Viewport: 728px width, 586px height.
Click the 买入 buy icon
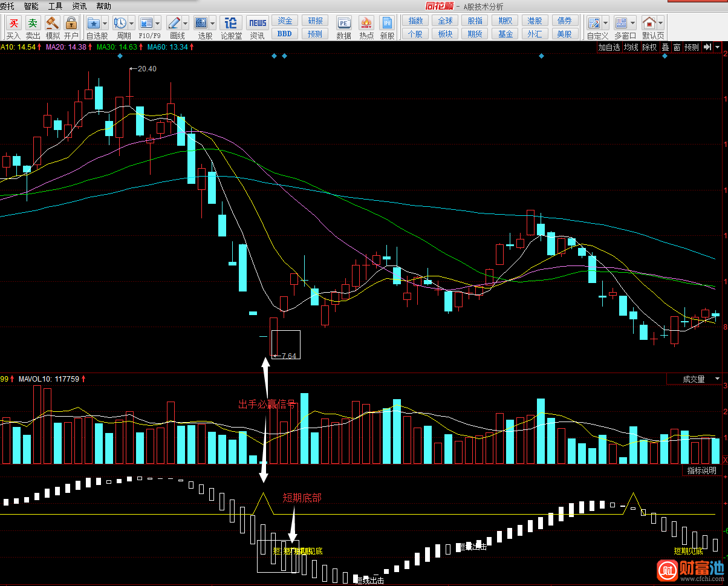click(14, 23)
